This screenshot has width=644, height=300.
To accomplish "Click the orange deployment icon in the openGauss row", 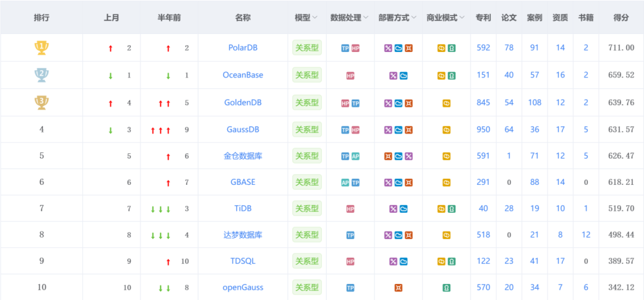I will coord(398,287).
